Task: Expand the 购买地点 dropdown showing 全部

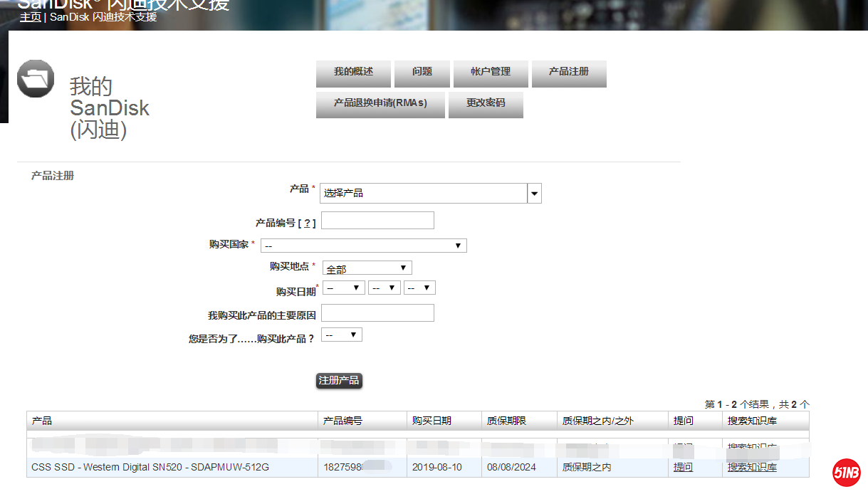Action: [x=367, y=268]
